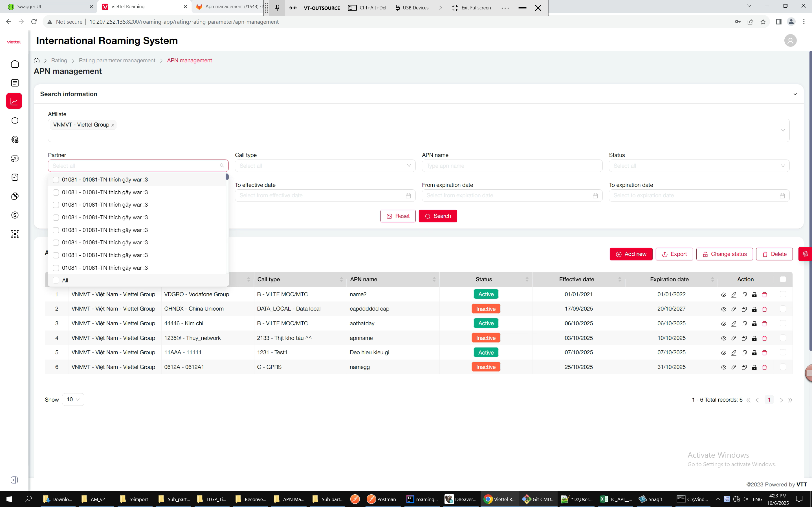Check the first 01081 partner option
812x507 pixels.
tap(56, 180)
